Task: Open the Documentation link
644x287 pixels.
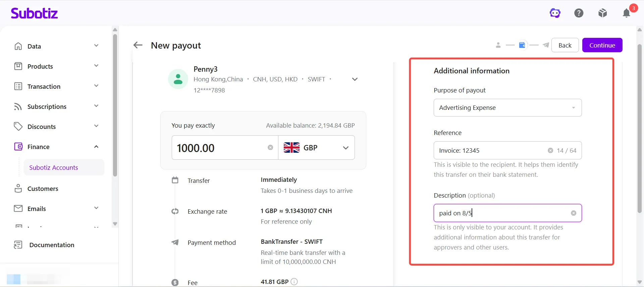Action: pyautogui.click(x=52, y=245)
